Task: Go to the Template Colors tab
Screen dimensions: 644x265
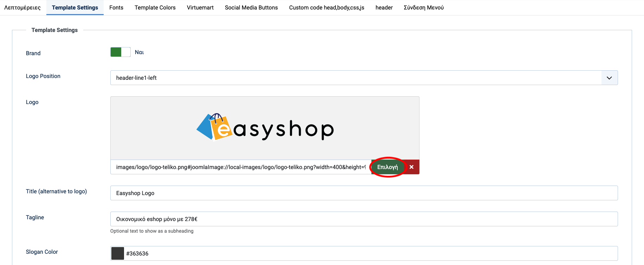Action: pyautogui.click(x=155, y=7)
